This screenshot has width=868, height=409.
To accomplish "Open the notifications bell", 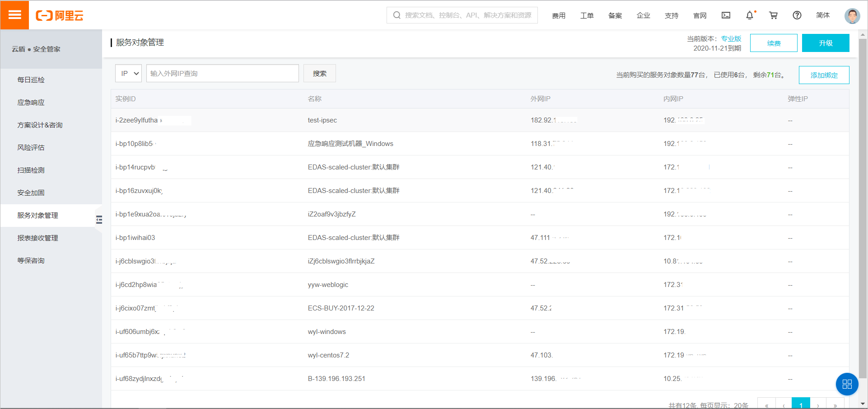I will [x=750, y=15].
